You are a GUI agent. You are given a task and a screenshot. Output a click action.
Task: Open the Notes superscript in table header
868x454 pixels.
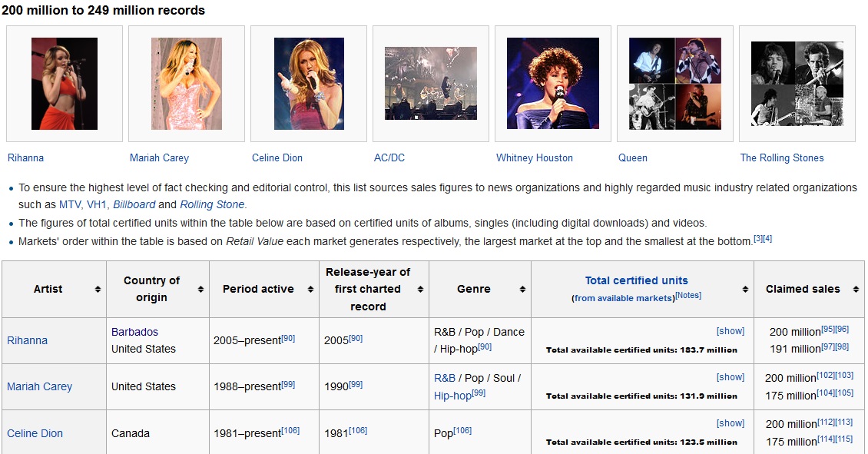pyautogui.click(x=688, y=296)
